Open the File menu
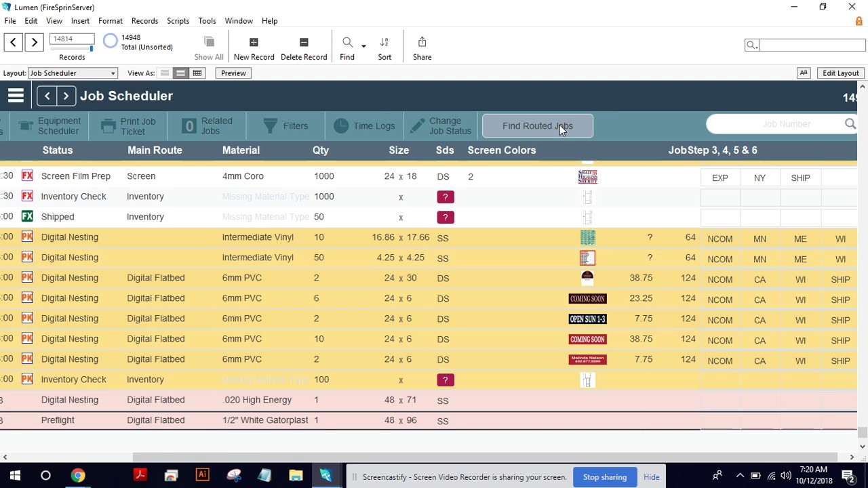868x488 pixels. (10, 21)
